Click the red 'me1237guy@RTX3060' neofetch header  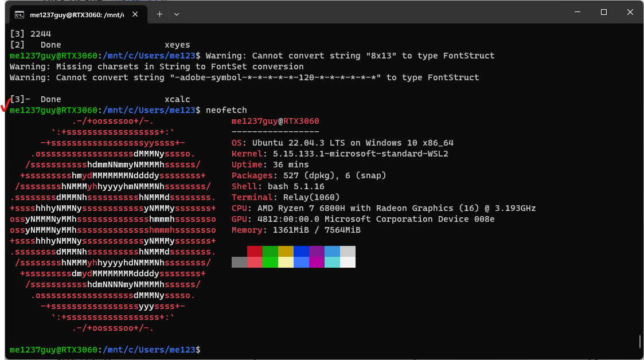coord(275,121)
